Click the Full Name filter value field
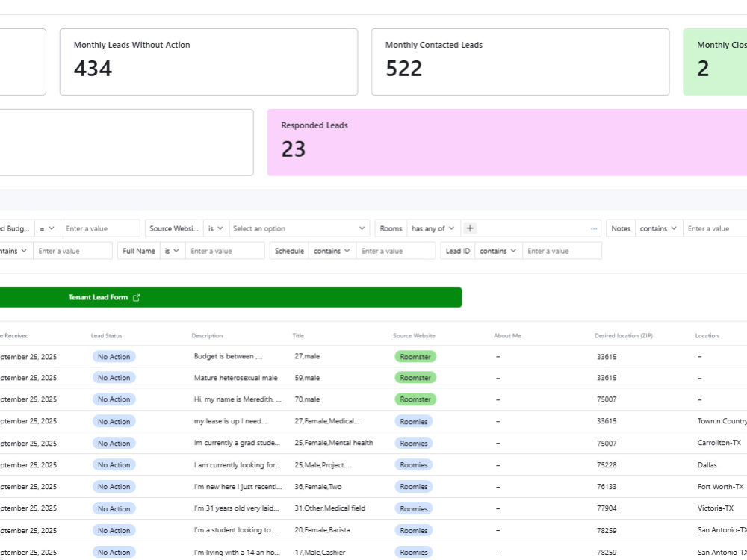This screenshot has height=560, width=747. [225, 251]
